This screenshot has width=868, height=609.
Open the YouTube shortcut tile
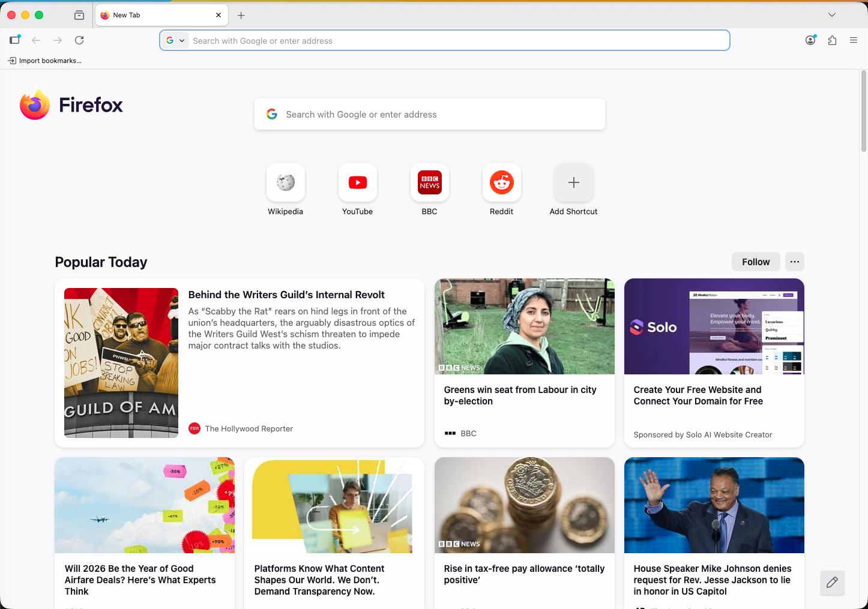coord(357,182)
